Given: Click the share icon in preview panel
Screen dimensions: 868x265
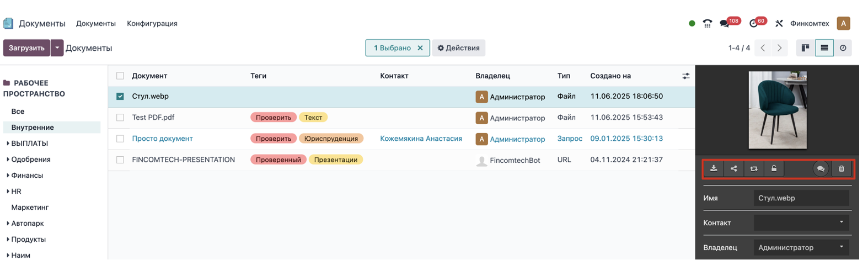Looking at the screenshot, I should click(x=733, y=169).
